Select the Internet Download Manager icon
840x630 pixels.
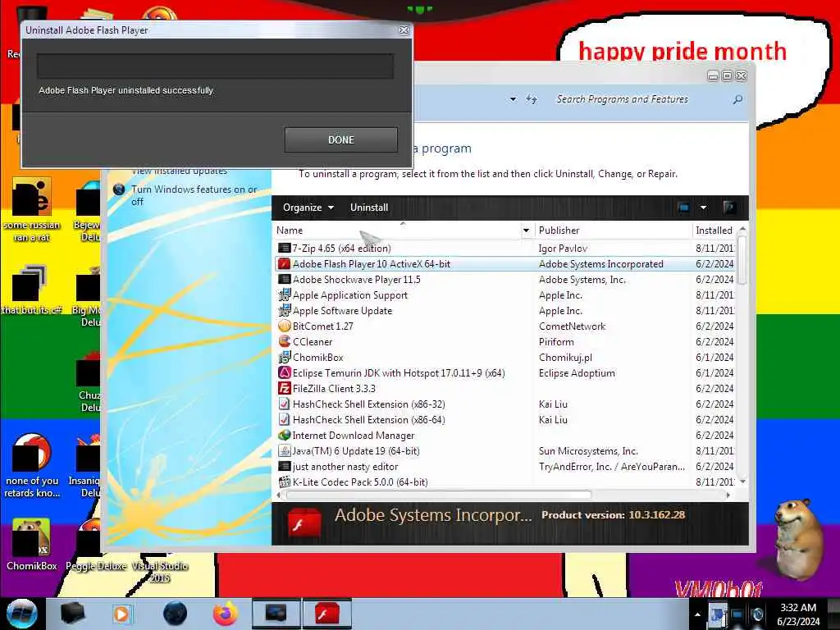point(285,435)
